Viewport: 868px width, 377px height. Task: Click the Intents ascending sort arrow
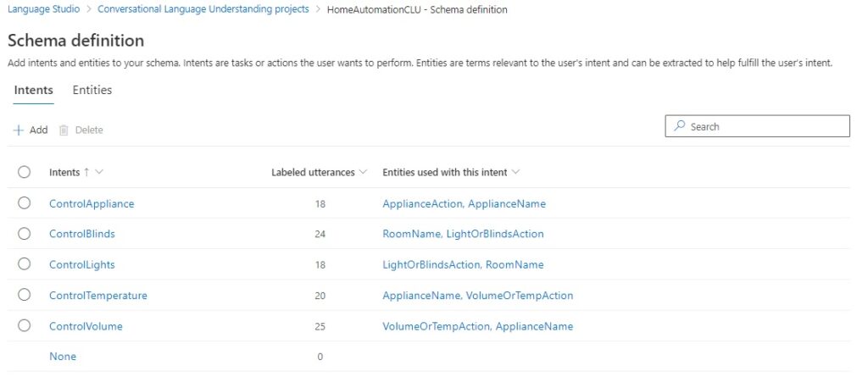[x=86, y=172]
